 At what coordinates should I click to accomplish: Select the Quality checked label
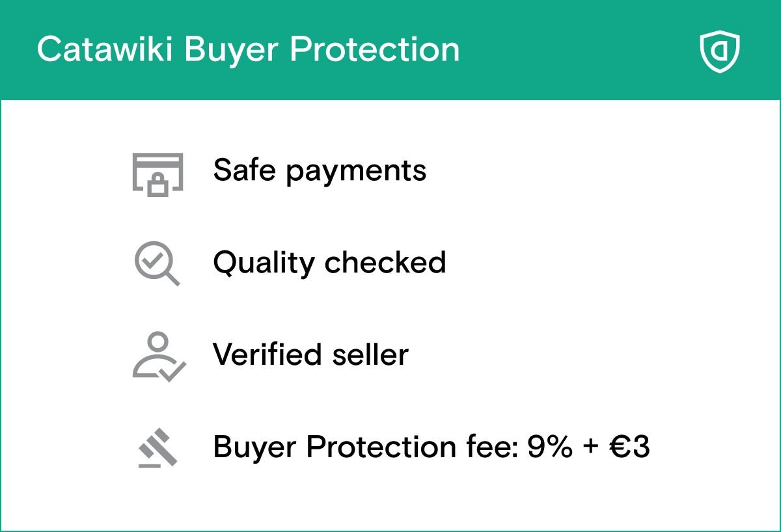(329, 263)
